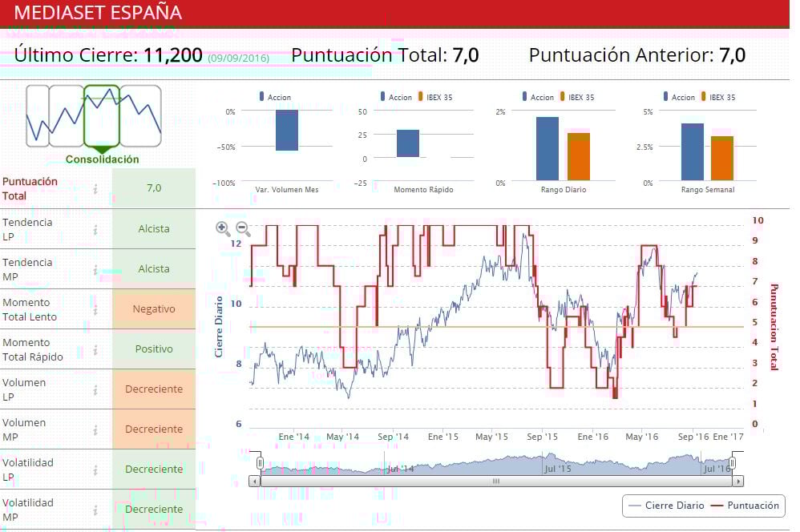Click the Positivo value cell
The image size is (800, 532).
click(x=154, y=349)
